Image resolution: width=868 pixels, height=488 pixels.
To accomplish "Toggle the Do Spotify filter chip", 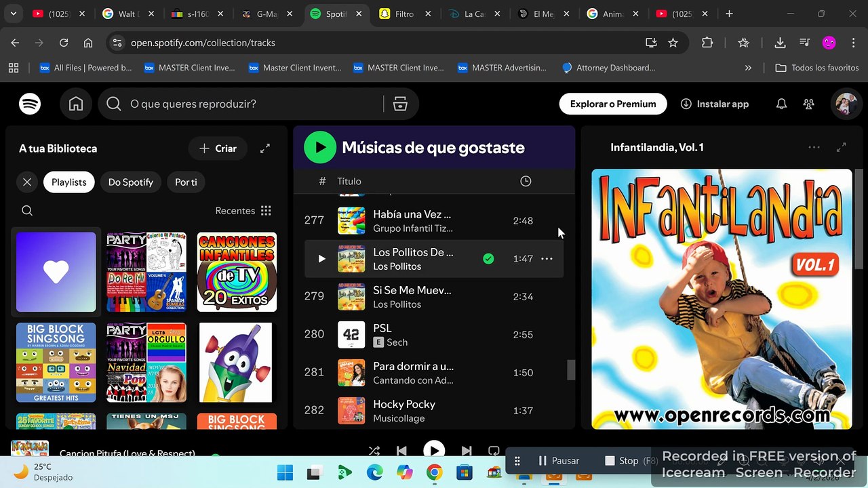I will 131,182.
